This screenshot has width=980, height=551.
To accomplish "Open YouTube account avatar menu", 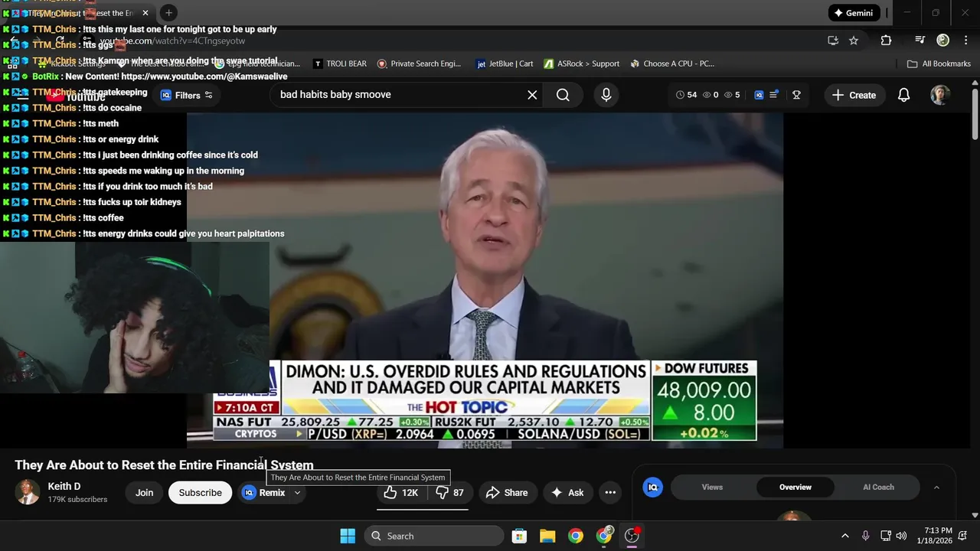I will click(x=940, y=95).
